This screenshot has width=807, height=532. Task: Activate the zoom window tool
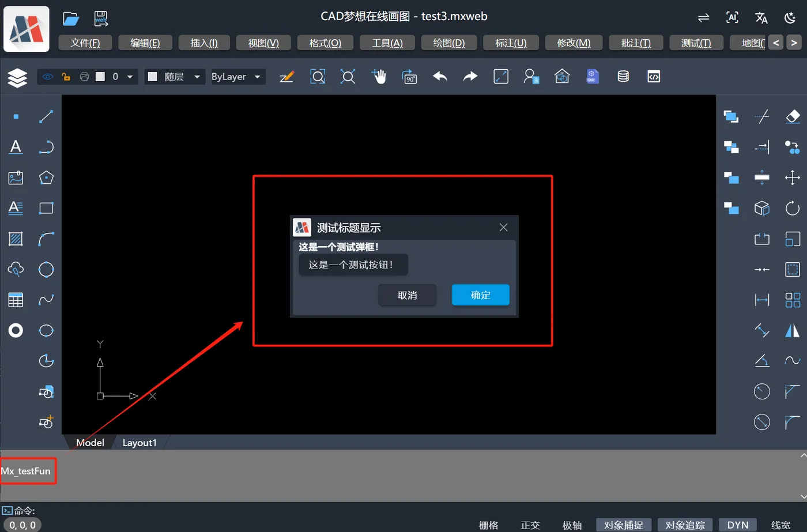point(318,77)
